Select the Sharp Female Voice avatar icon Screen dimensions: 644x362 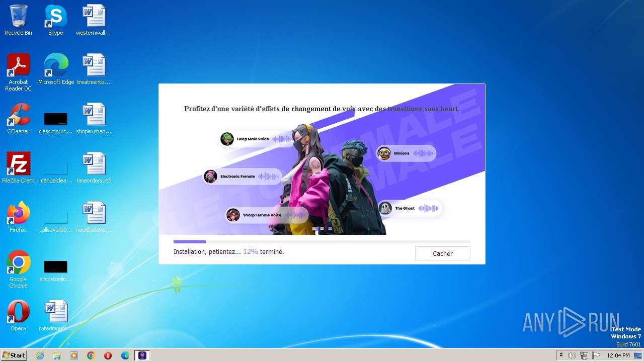coord(233,215)
